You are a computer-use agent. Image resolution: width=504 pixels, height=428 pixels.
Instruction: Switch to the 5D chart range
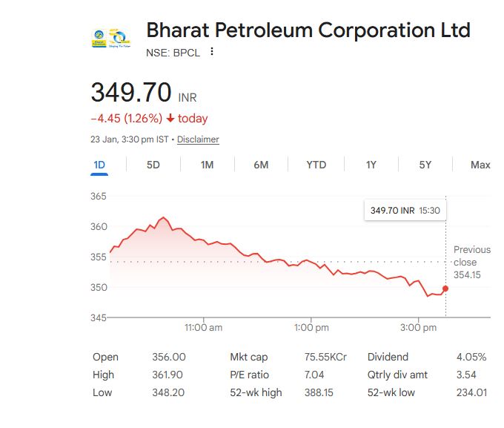(x=153, y=165)
